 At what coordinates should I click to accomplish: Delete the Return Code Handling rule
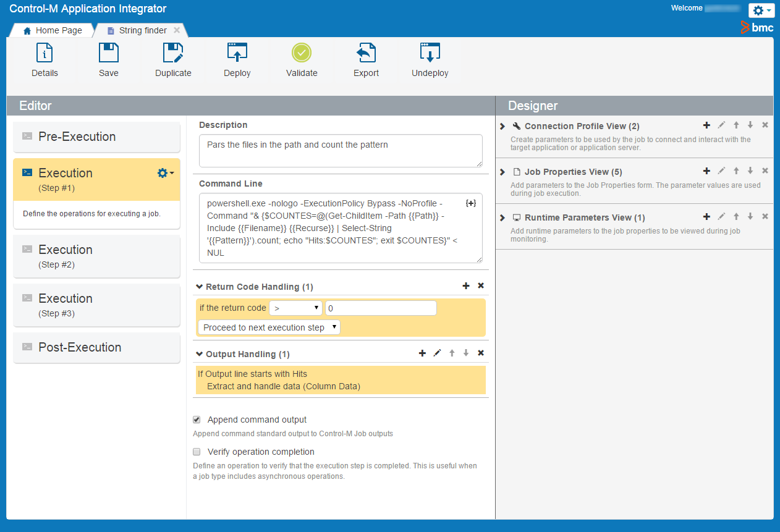[x=481, y=286]
